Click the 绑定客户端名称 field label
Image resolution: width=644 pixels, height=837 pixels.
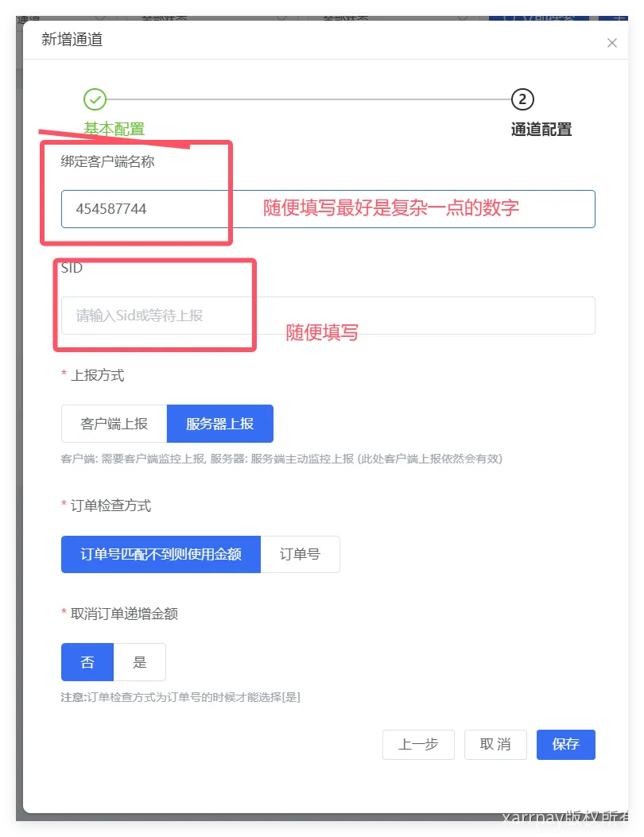tap(108, 161)
